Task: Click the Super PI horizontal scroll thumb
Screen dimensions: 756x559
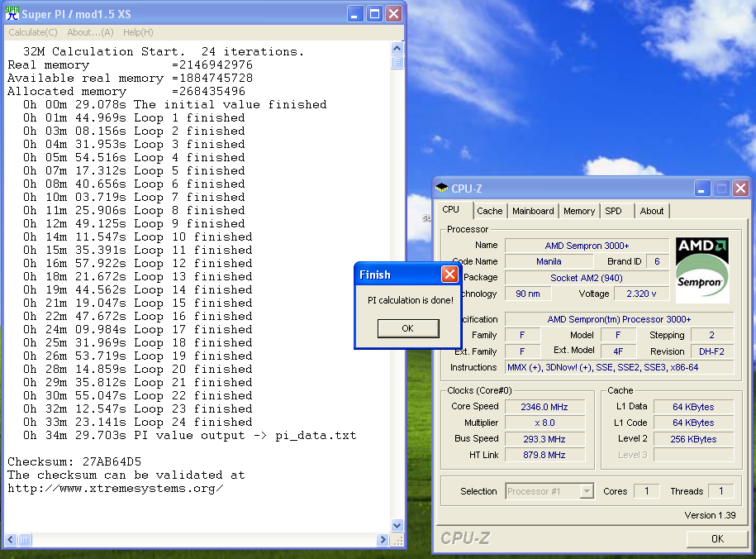Action: pyautogui.click(x=25, y=540)
